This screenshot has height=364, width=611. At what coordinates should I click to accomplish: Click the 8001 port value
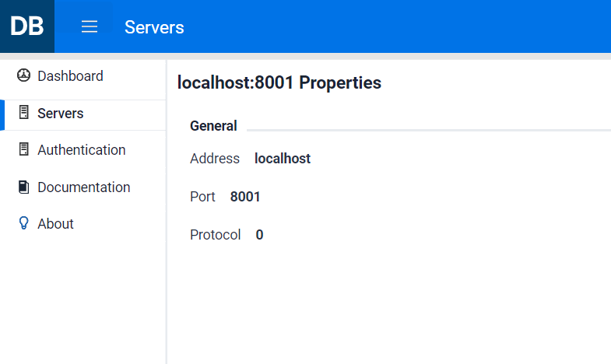click(245, 197)
